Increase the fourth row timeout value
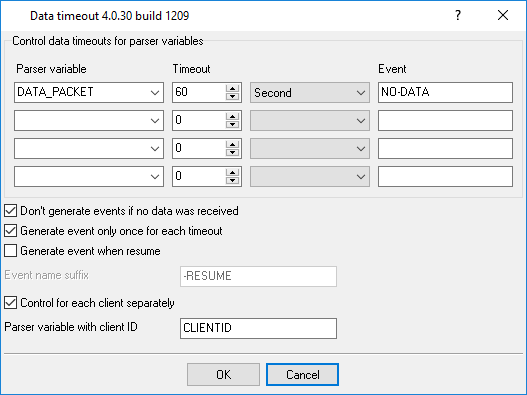This screenshot has width=527, height=395. coord(232,172)
